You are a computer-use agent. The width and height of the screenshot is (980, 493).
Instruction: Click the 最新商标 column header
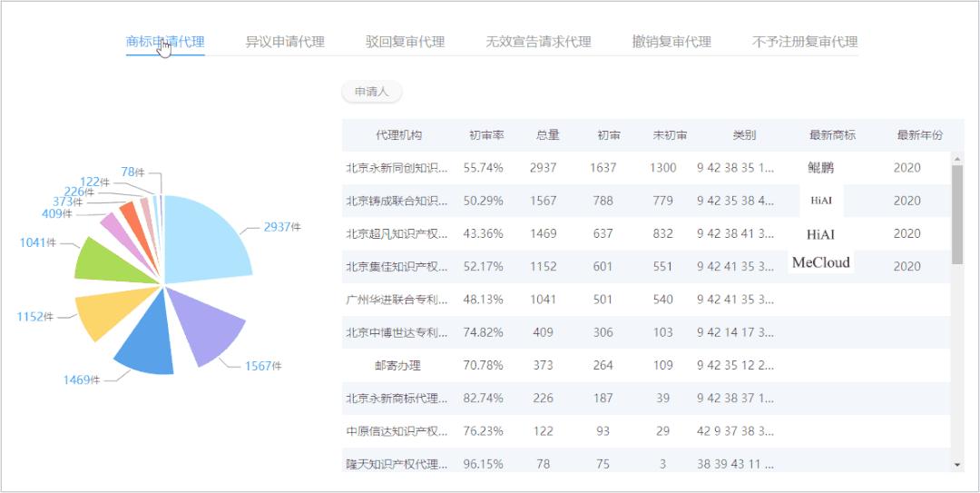click(x=832, y=135)
